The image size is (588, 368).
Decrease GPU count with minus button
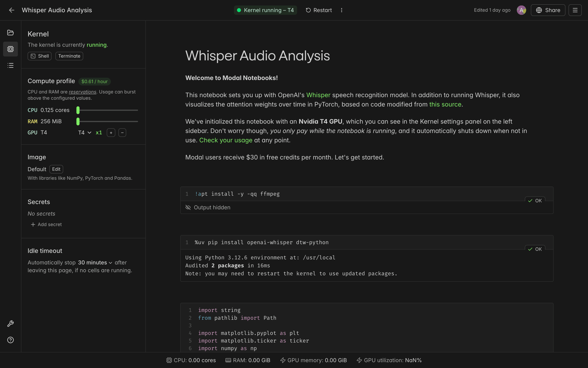(x=122, y=132)
